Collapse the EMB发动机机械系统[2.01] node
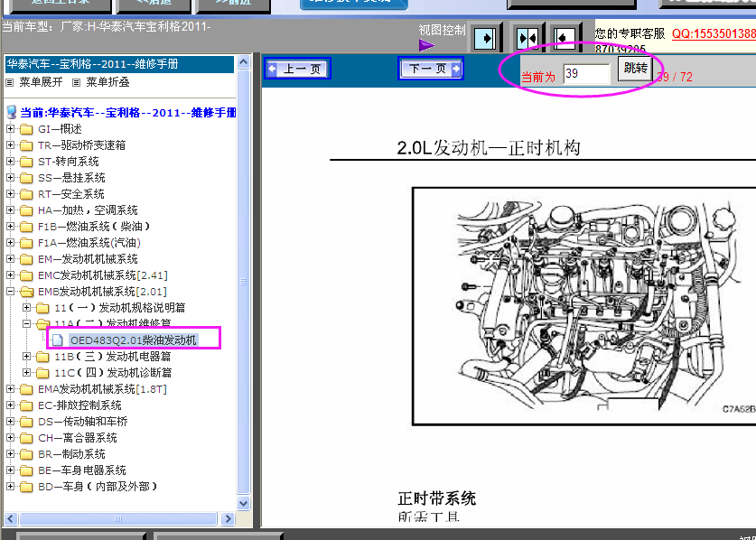The height and width of the screenshot is (540, 756). pos(11,292)
